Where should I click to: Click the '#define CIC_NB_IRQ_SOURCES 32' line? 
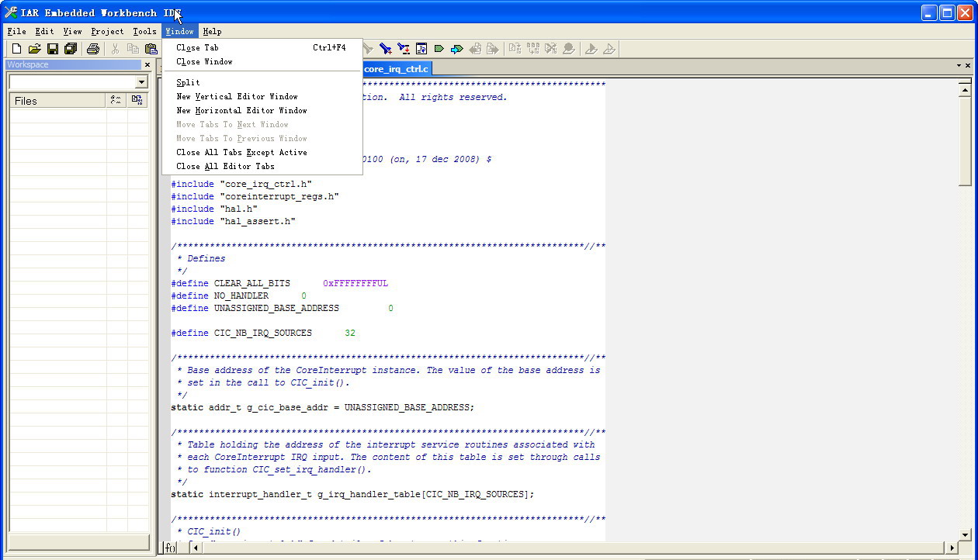pos(263,333)
